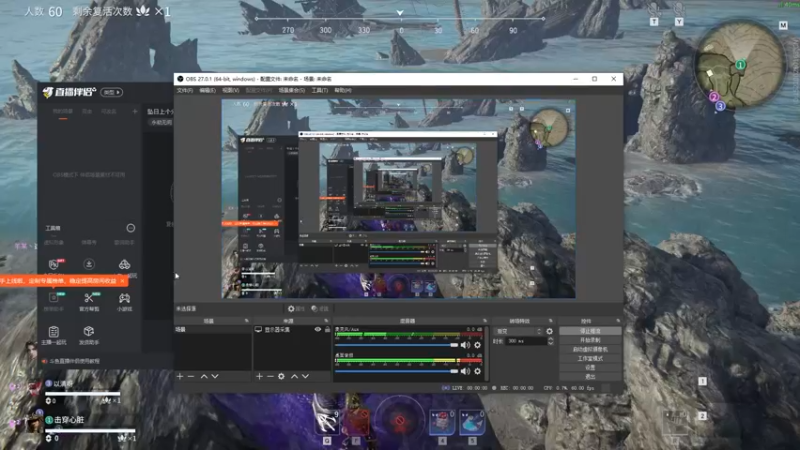Viewport: 800px width, 450px height.
Task: Move the selected scene up
Action: [204, 376]
